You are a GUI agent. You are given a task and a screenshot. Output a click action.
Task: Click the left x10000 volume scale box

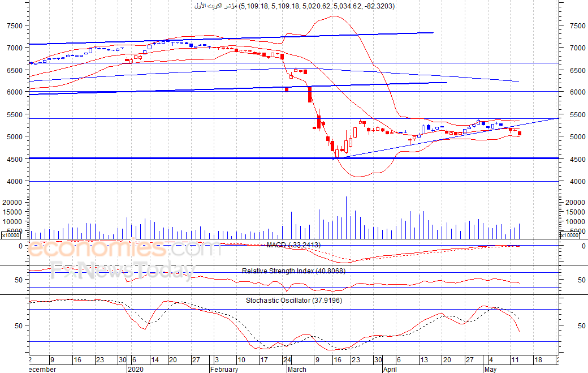(x=11, y=235)
